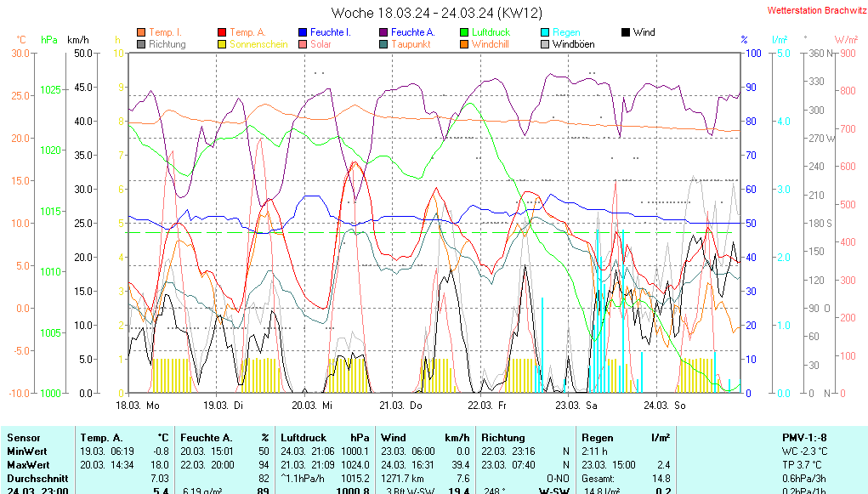Viewport: 868px width, 494px height.
Task: Select the MaxWert row label
Action: coord(29,465)
